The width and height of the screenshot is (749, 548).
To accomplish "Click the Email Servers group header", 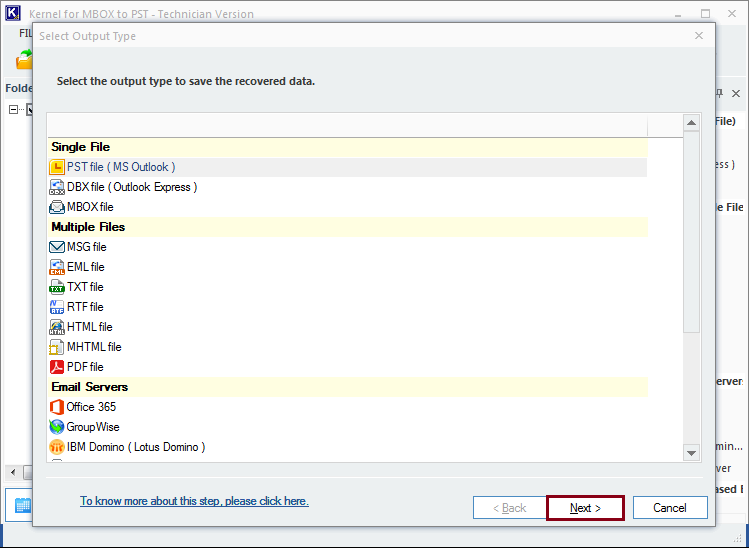I will click(348, 387).
